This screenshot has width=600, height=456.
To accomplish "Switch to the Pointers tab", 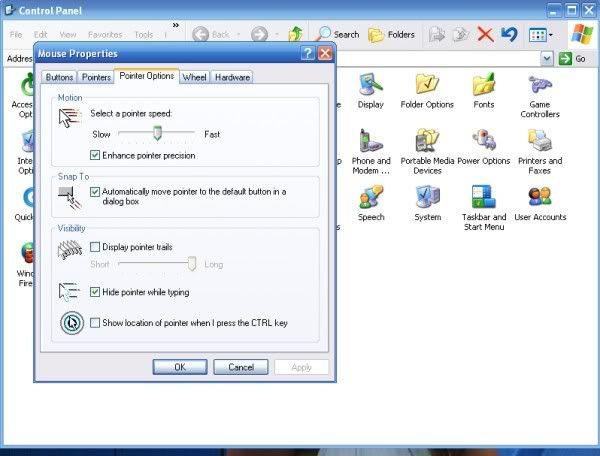I will (x=96, y=77).
